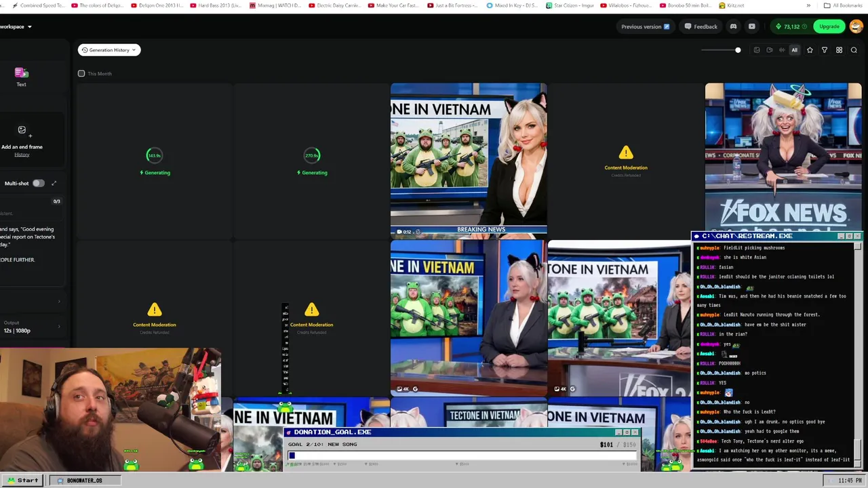Open Previous version link
The image size is (868, 488).
(645, 26)
